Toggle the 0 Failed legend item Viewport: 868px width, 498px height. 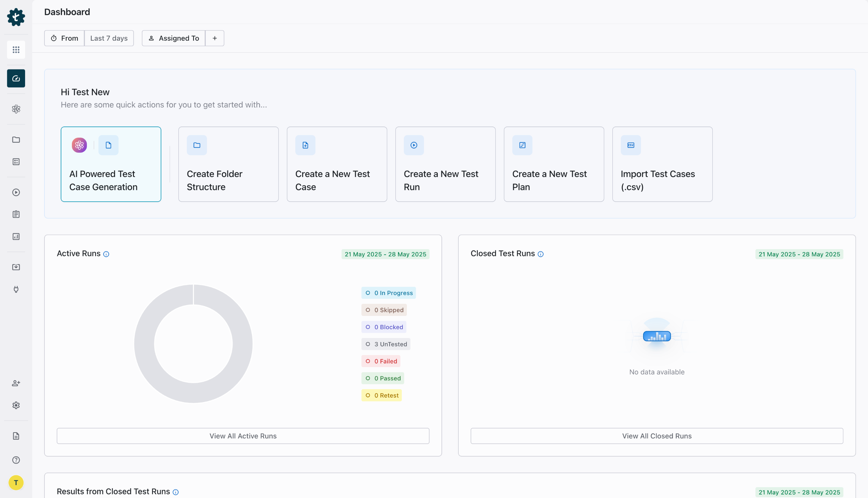pyautogui.click(x=381, y=361)
